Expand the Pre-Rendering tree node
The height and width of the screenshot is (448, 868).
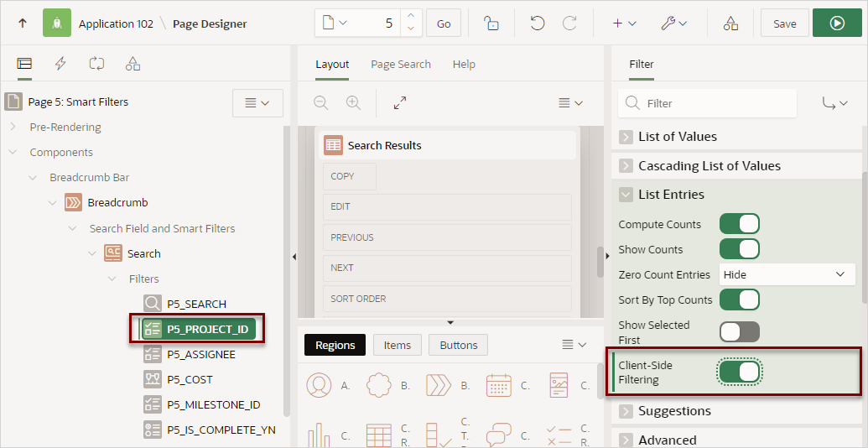pos(13,127)
